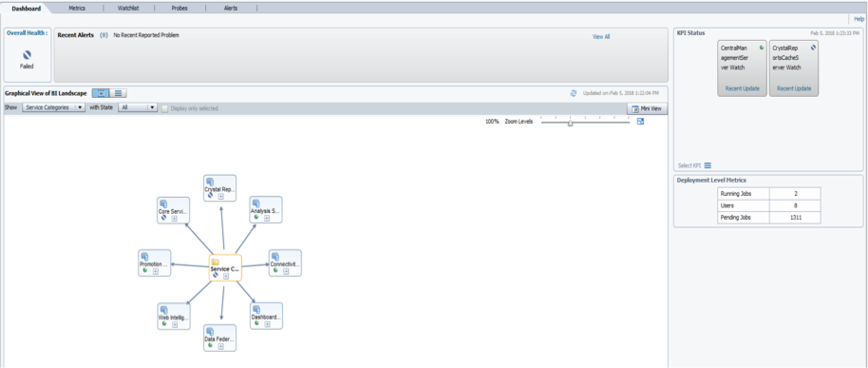
Task: Click the Dashboard... node server icon
Action: 255,309
